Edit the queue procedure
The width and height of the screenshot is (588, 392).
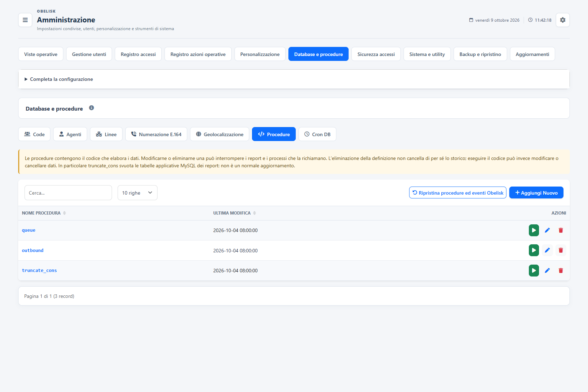point(547,230)
